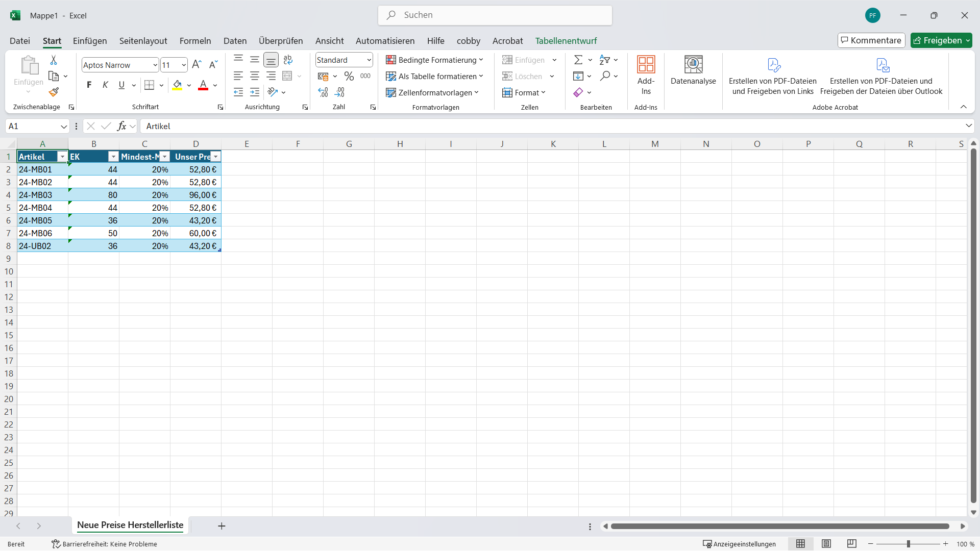
Task: Click the percent style icon
Action: (x=349, y=77)
